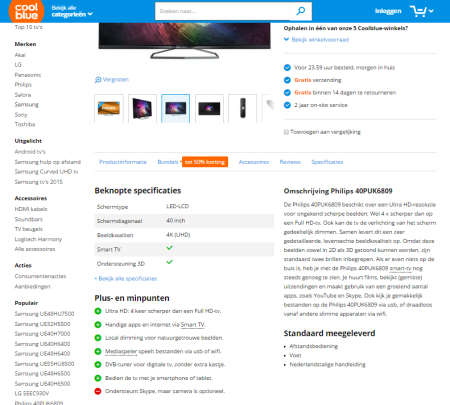
Task: Click Inloggen link
Action: pos(388,11)
